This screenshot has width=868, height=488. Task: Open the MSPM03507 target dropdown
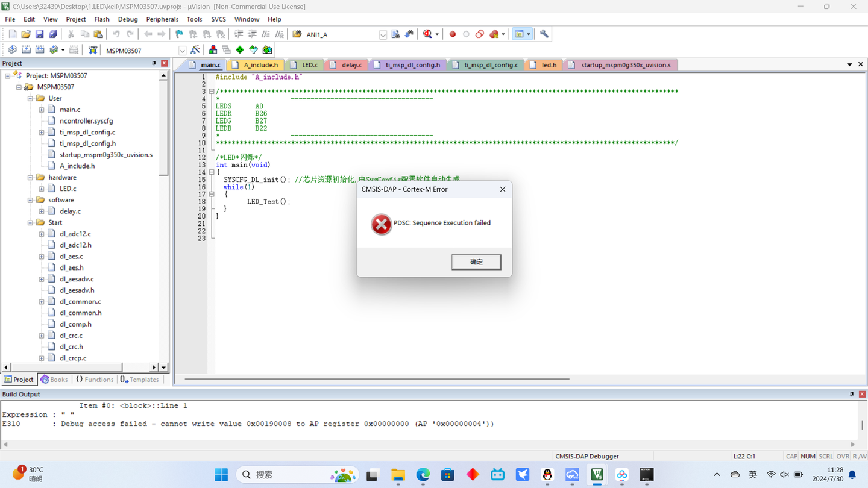point(182,51)
